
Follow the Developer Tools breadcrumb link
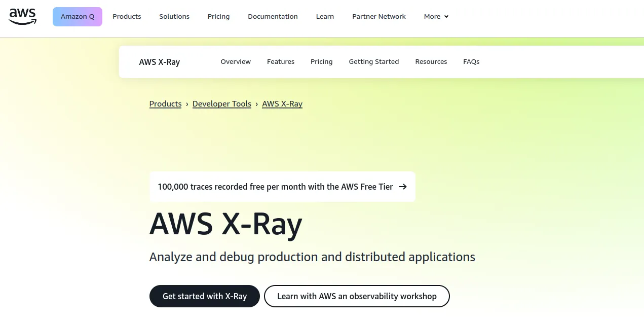click(x=222, y=104)
